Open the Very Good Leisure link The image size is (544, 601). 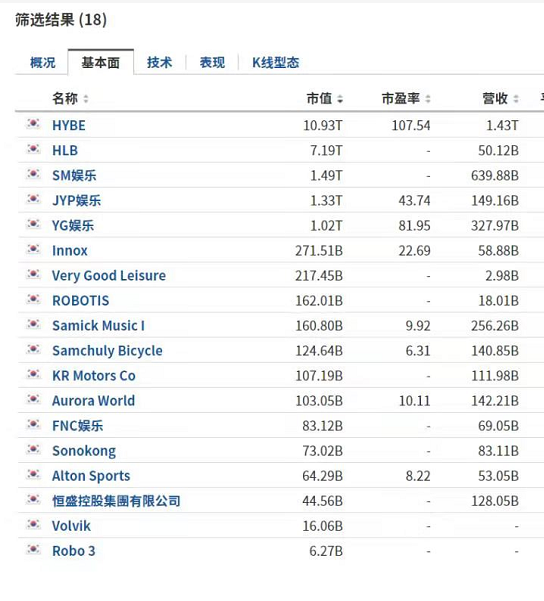tap(109, 276)
